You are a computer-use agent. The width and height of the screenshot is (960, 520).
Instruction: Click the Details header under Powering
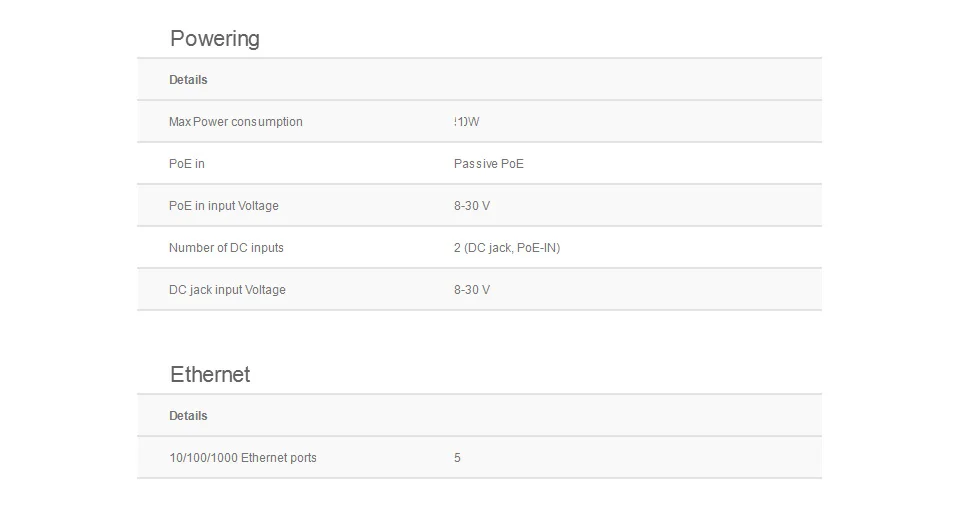coord(188,80)
